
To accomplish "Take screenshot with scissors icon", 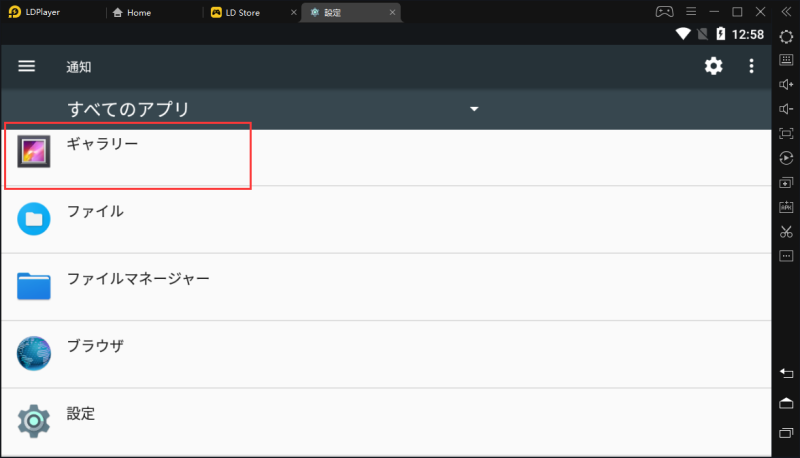I will (x=786, y=232).
